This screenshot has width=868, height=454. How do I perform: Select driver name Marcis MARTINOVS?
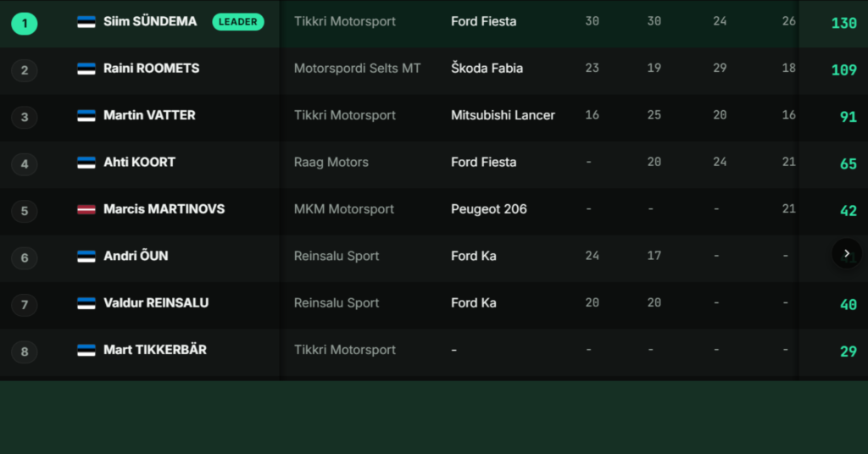point(164,209)
